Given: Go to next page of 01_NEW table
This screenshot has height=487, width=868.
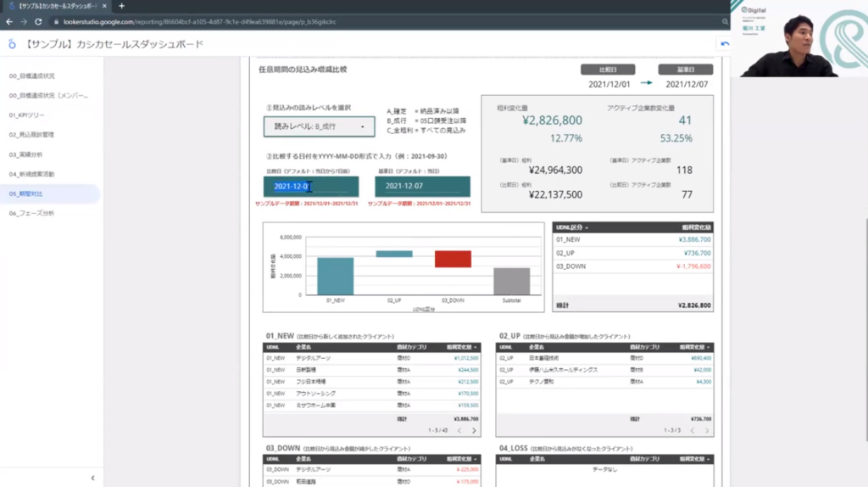Looking at the screenshot, I should tap(474, 431).
